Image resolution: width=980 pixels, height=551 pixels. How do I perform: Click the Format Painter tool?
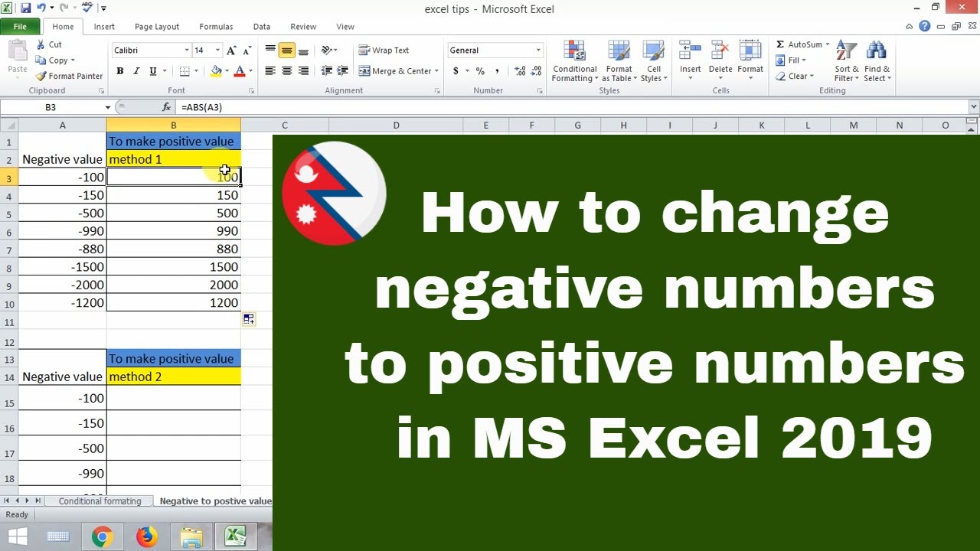point(69,76)
